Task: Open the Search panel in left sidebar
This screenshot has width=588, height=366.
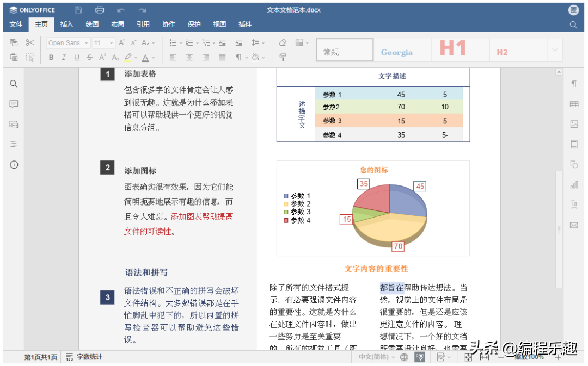Action: pos(14,84)
